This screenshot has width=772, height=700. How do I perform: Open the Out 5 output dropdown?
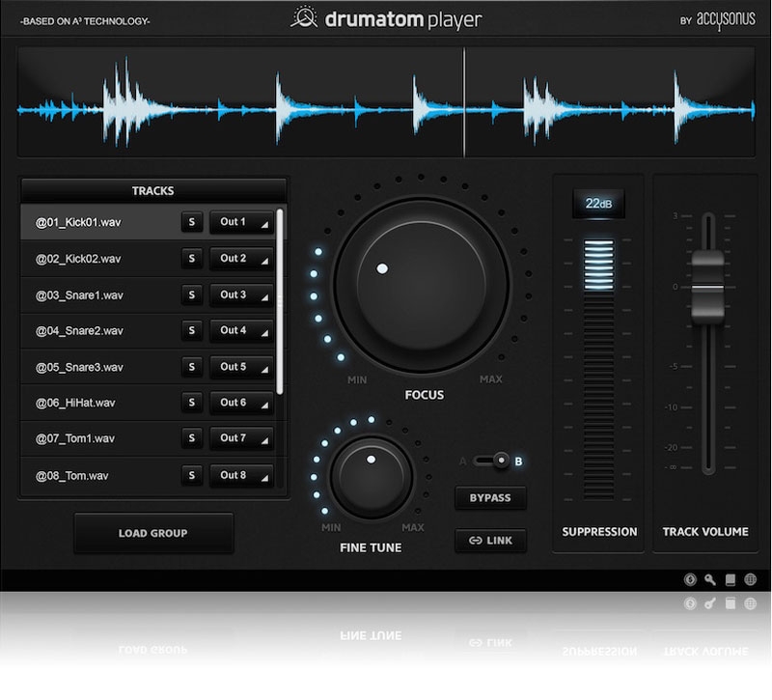[x=241, y=367]
